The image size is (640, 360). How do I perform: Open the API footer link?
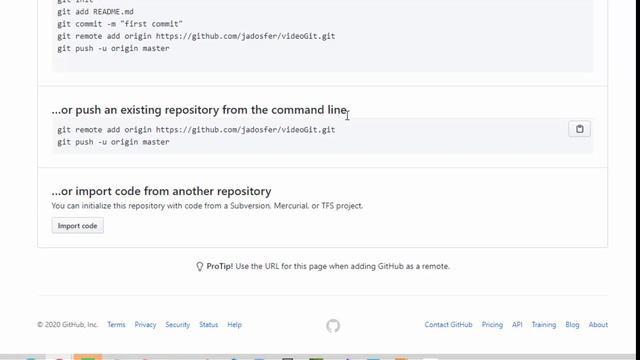coord(517,325)
